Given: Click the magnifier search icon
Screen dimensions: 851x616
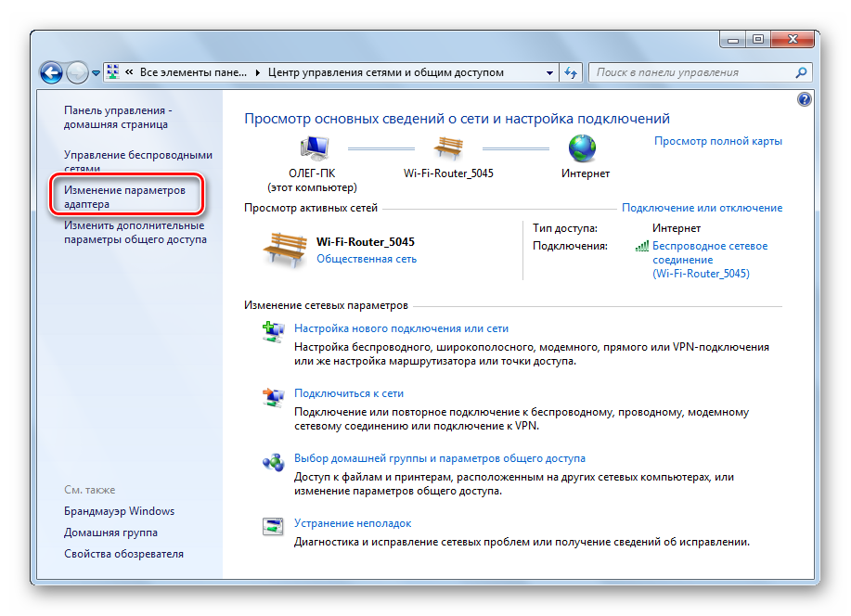Looking at the screenshot, I should pyautogui.click(x=801, y=72).
